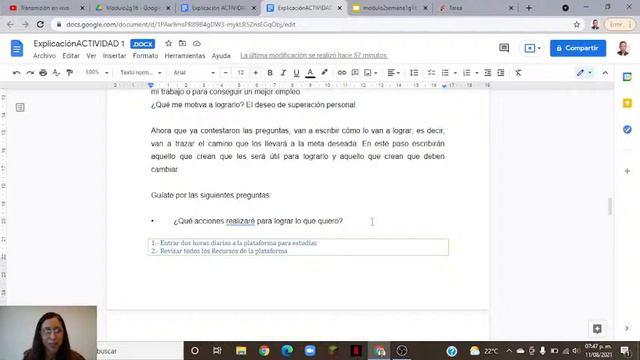Show document outline icon
The image size is (640, 360).
point(20,107)
